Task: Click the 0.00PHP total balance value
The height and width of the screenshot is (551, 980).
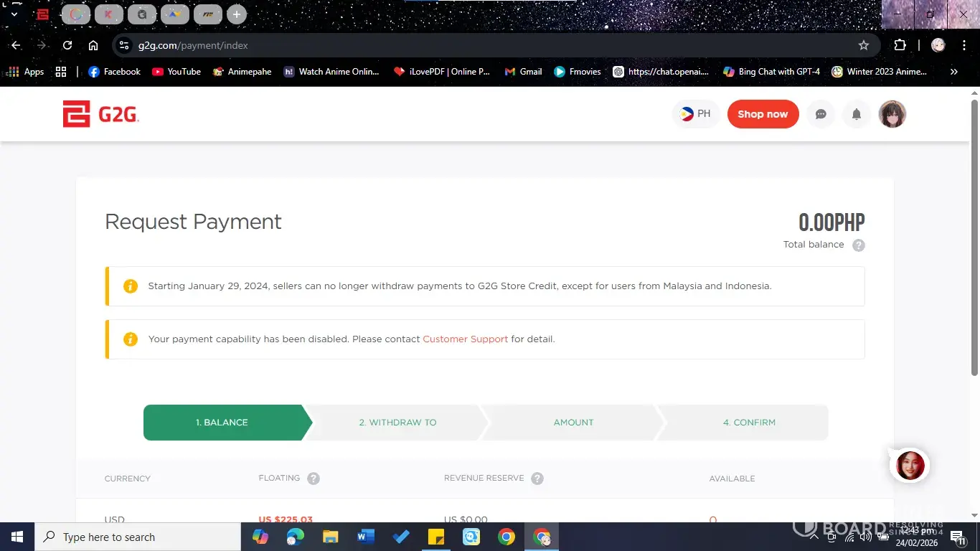Action: coord(831,222)
